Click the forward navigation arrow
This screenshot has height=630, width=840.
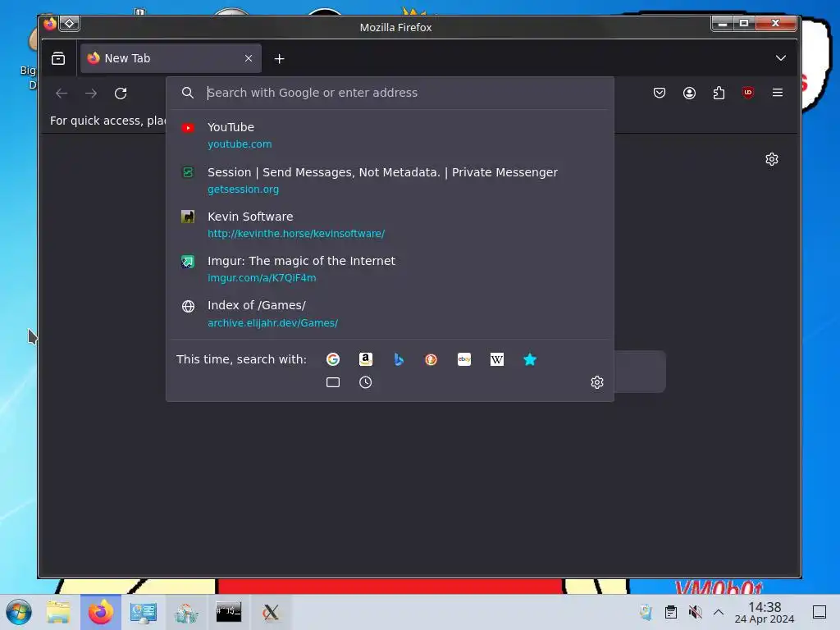coord(91,94)
